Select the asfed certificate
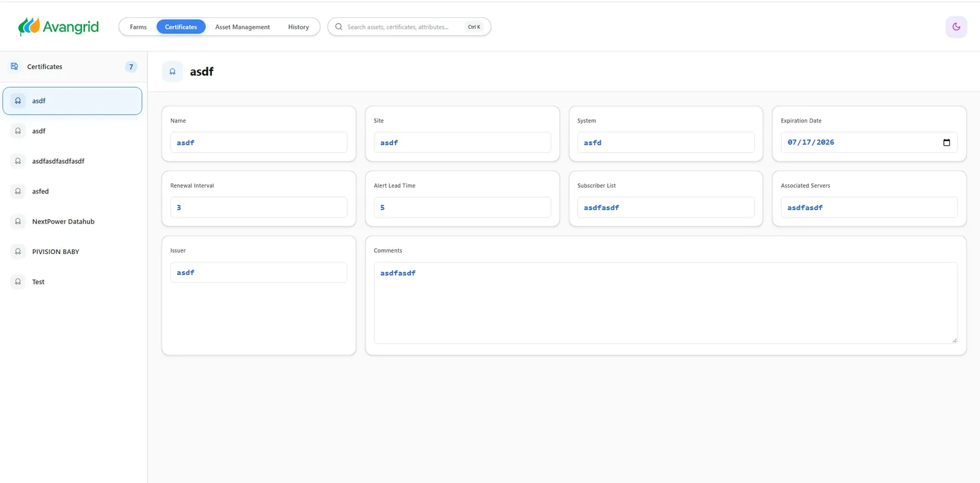Viewport: 980px width, 483px height. click(x=72, y=191)
